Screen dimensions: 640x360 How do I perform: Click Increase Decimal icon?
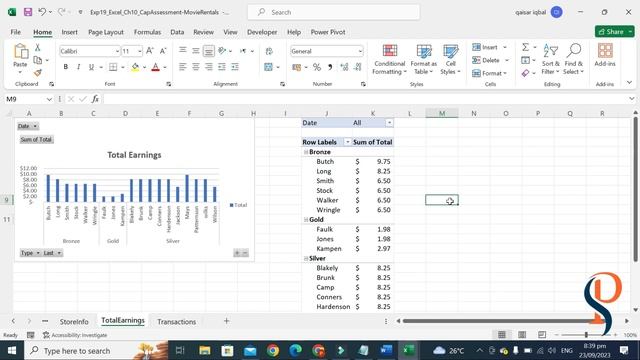[344, 67]
